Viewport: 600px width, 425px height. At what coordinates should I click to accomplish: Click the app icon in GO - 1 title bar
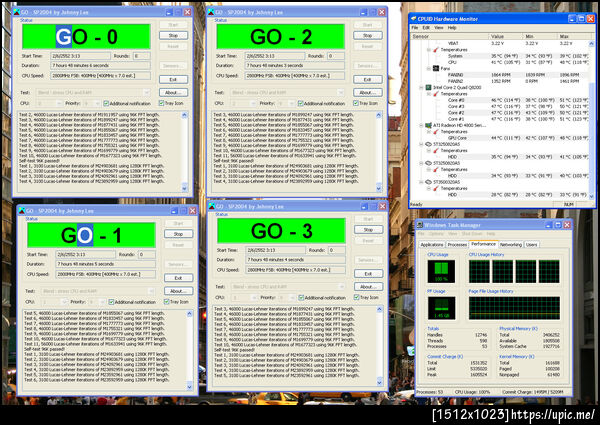(x=22, y=211)
